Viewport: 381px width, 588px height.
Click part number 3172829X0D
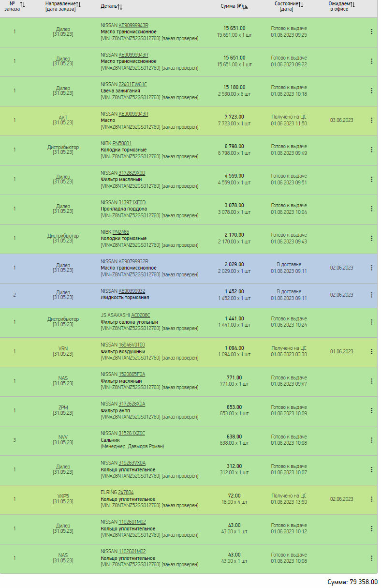(132, 173)
